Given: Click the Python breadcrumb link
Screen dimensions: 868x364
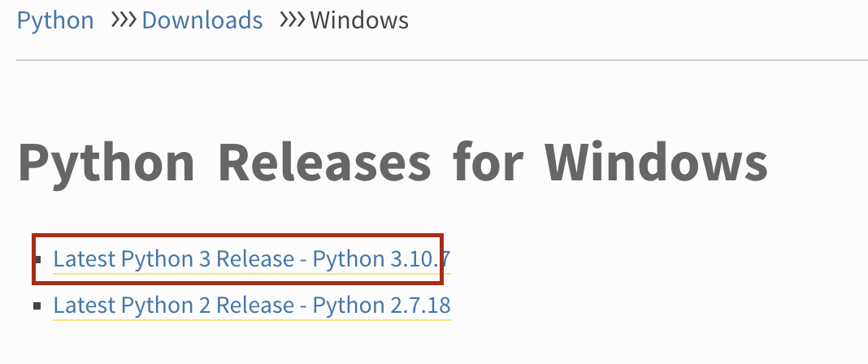Looking at the screenshot, I should tap(55, 19).
